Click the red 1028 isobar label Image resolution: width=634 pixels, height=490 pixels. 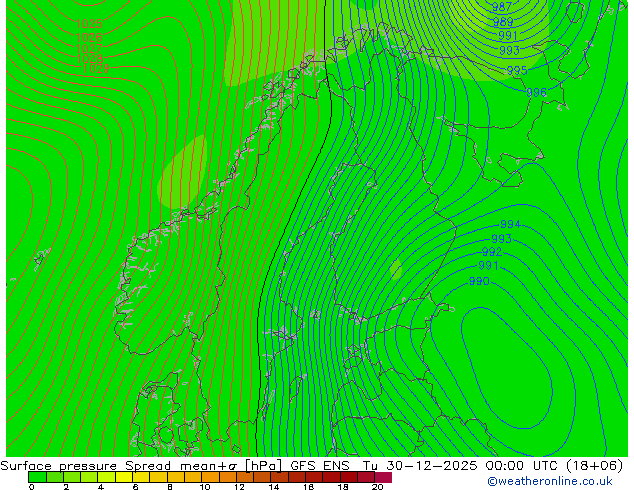point(90,59)
